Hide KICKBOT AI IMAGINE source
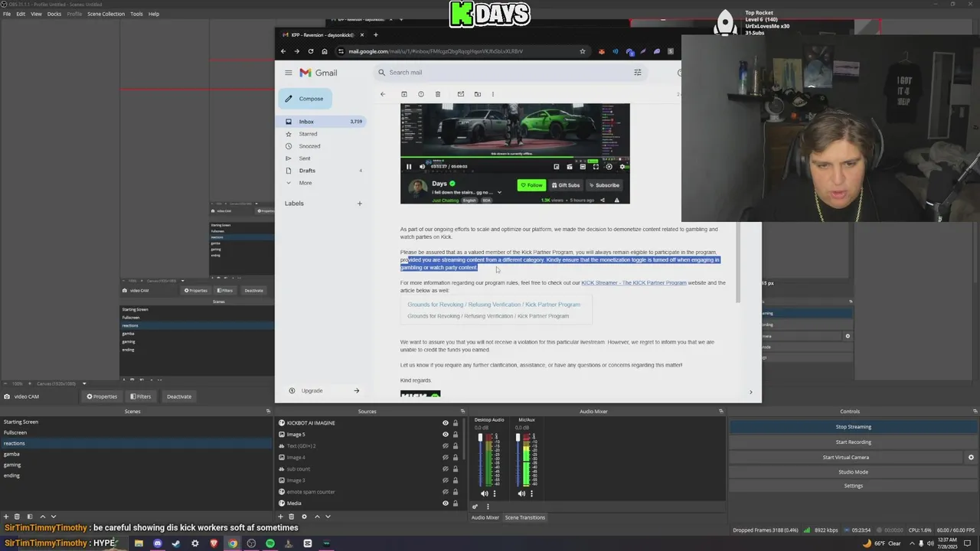The image size is (980, 551). tap(446, 423)
